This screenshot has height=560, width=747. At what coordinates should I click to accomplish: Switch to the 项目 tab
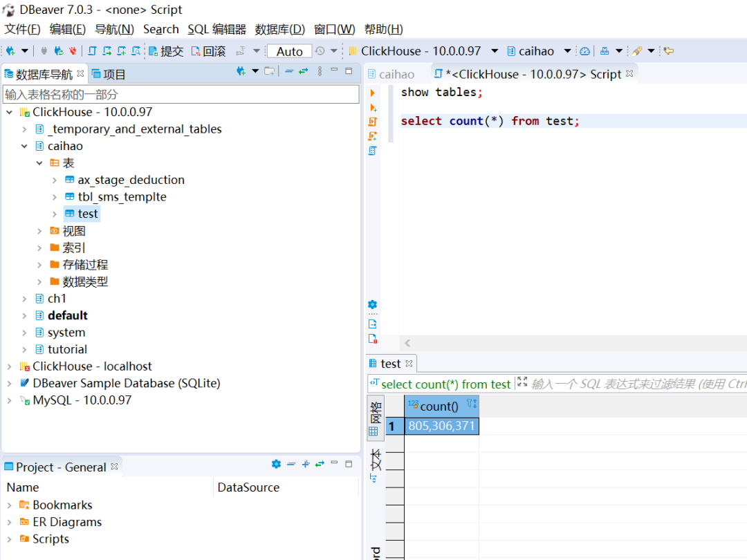[x=109, y=74]
